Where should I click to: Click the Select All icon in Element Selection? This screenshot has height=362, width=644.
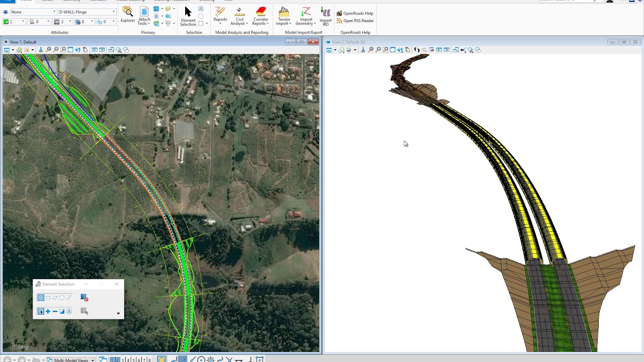click(x=69, y=311)
